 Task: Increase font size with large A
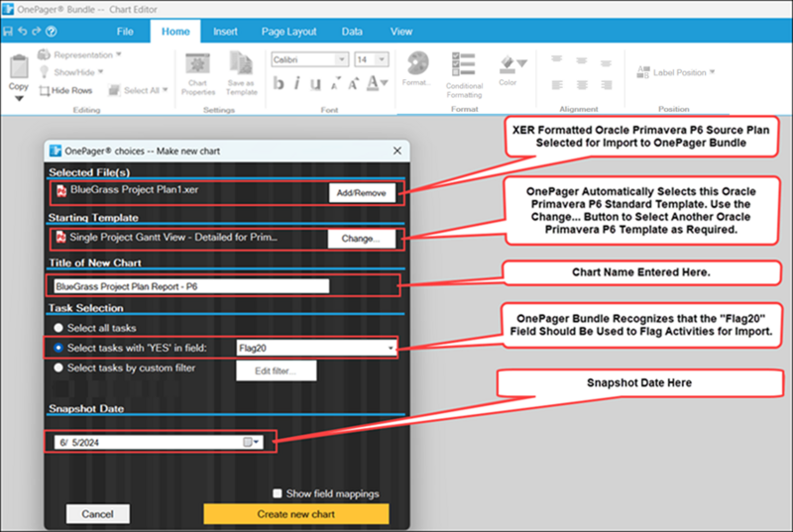354,83
